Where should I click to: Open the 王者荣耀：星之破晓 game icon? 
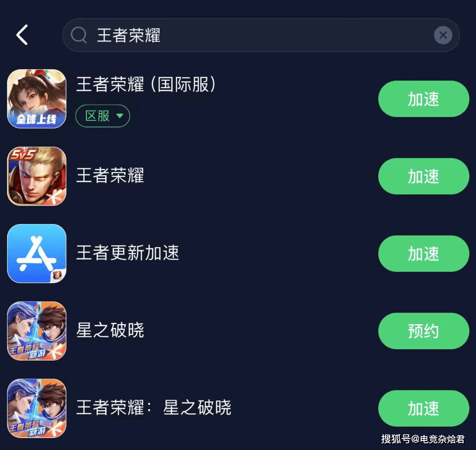point(37,408)
